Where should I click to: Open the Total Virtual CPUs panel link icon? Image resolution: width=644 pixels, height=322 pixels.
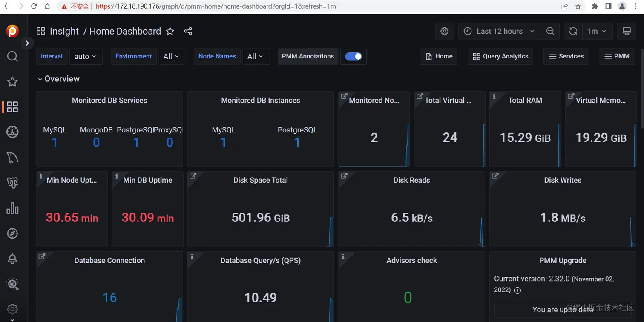420,96
